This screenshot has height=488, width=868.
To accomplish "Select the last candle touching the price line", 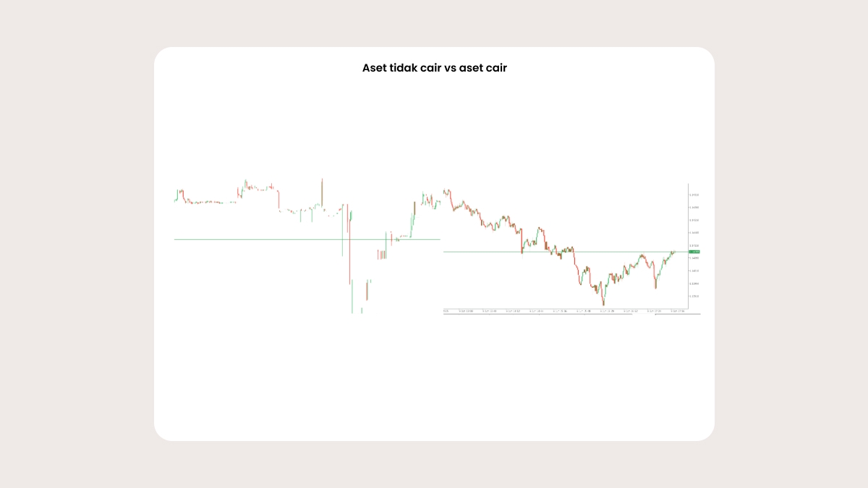I will point(674,252).
